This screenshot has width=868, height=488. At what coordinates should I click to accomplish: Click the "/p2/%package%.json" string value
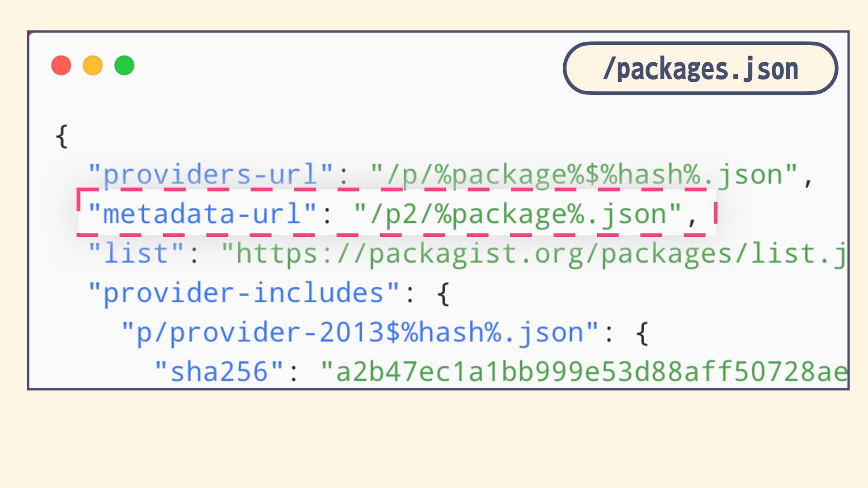pos(518,213)
